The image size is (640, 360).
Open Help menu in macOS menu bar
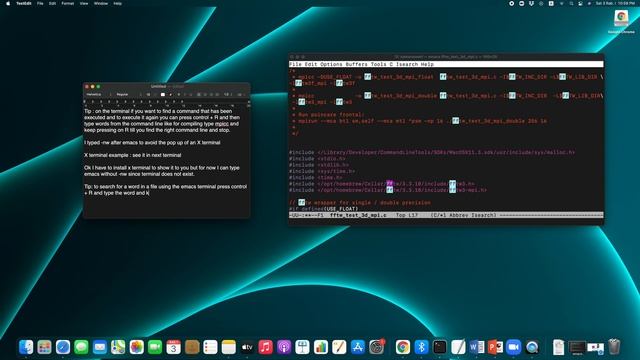(118, 3)
